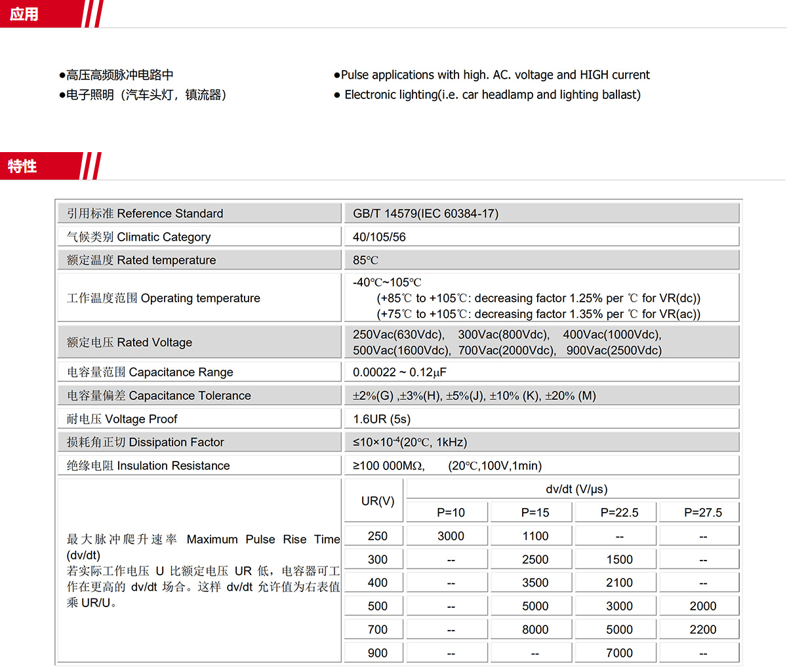Select the 250Vac(630Vdc) voltage entry
This screenshot has height=672, width=787.
pos(399,334)
